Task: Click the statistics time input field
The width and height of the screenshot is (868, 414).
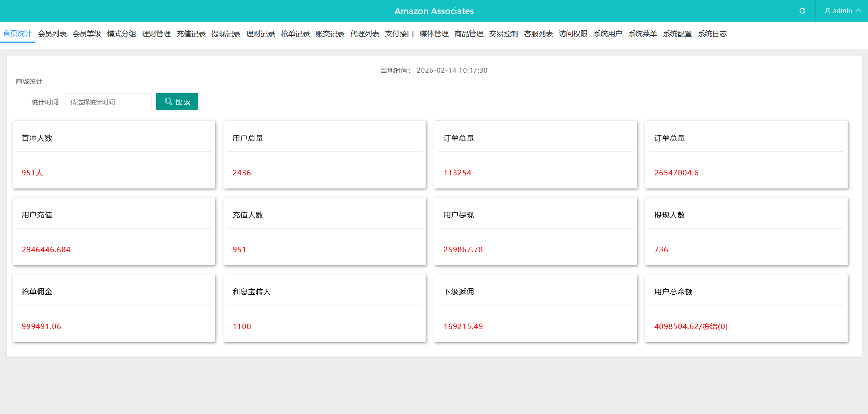Action: (x=109, y=102)
